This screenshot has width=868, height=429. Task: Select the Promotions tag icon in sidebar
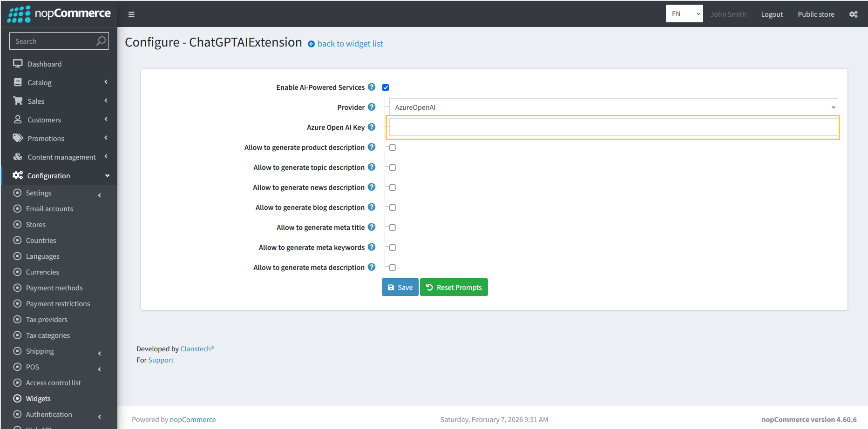18,138
